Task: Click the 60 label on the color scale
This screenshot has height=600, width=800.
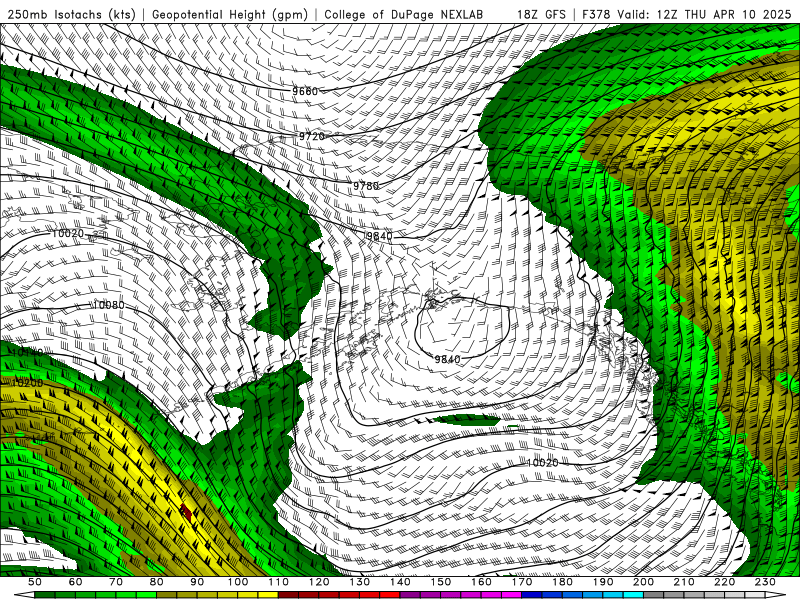Action: coord(76,582)
